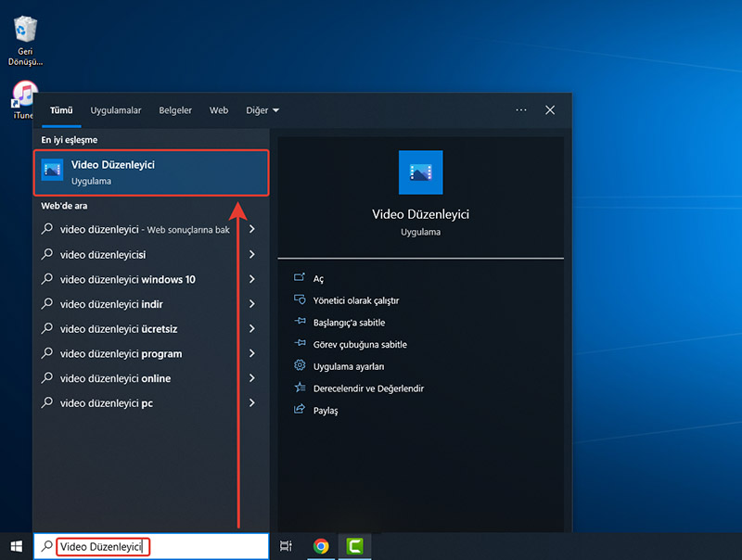The image size is (742, 560).
Task: Expand arrow for 'video düzenleyici indir' suggestion
Action: point(252,304)
